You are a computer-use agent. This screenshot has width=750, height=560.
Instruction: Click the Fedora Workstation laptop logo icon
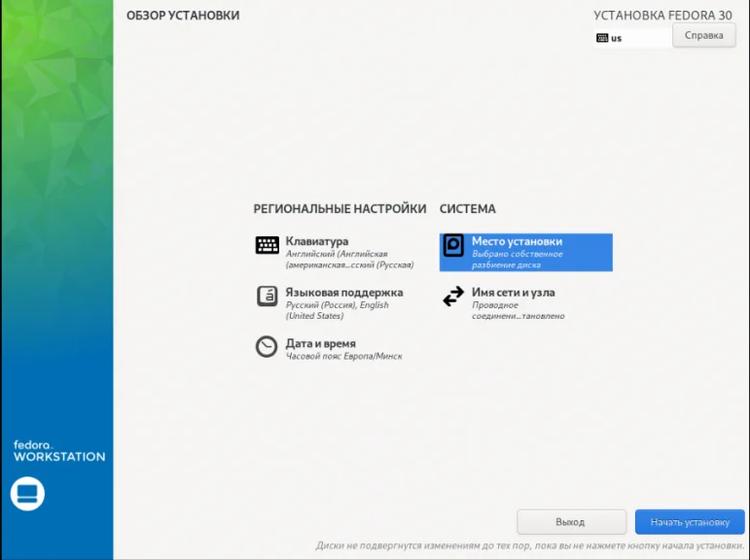pyautogui.click(x=27, y=494)
